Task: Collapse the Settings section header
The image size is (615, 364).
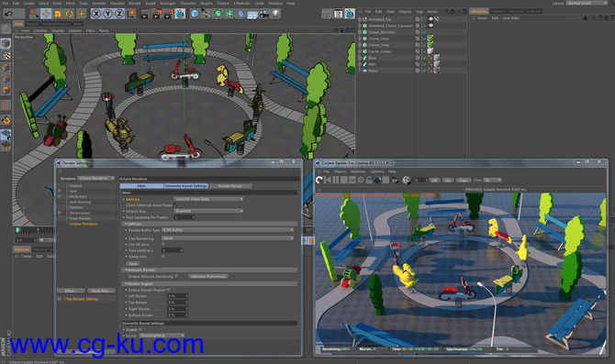Action: pos(209,224)
